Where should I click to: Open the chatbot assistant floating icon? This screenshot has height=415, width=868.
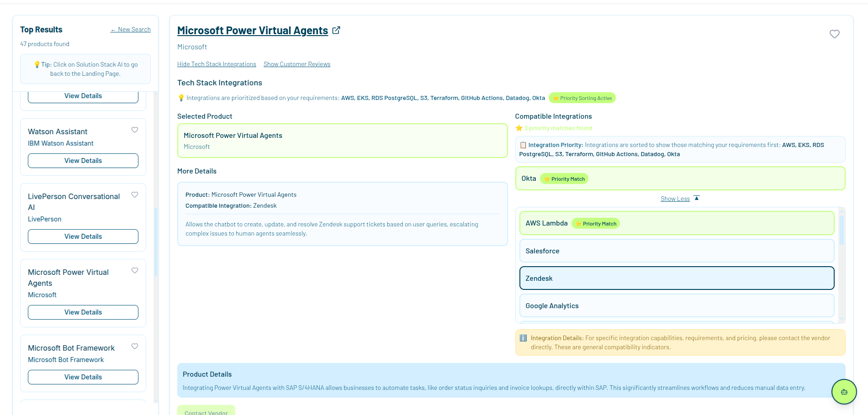844,392
